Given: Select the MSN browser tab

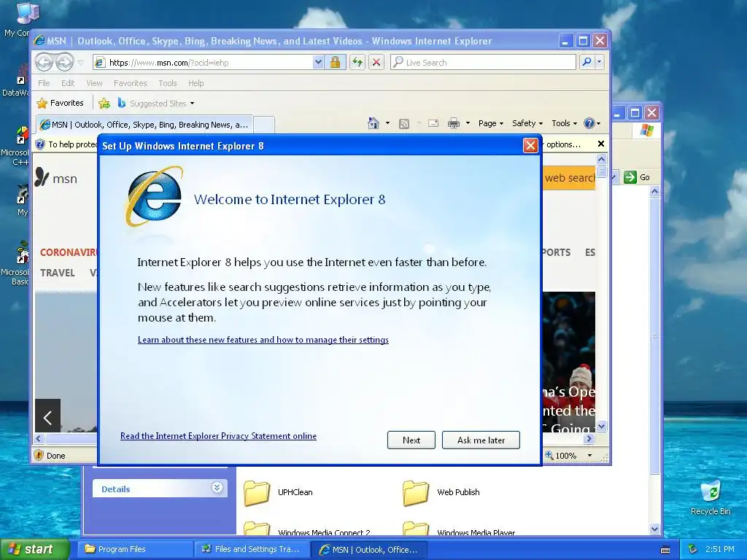Looking at the screenshot, I should pos(144,125).
